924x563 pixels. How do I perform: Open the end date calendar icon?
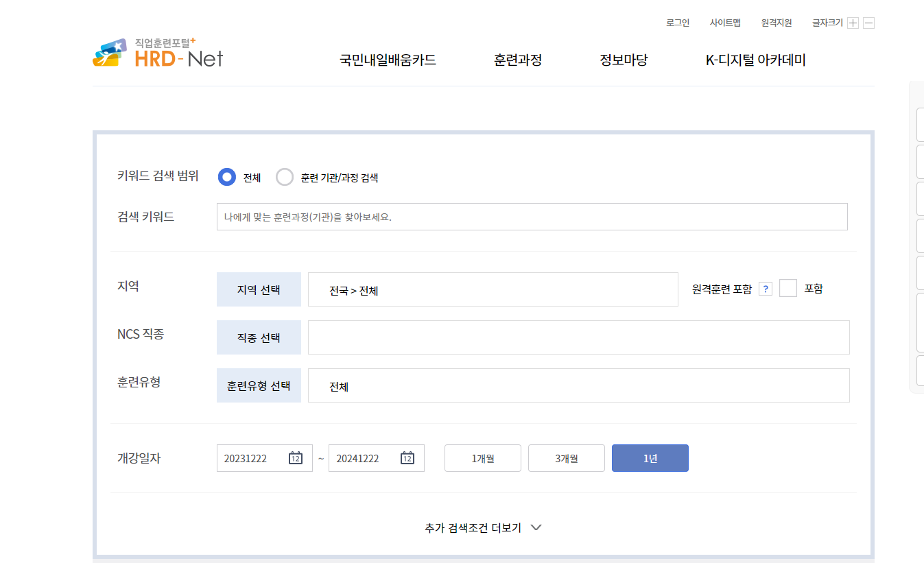[407, 458]
